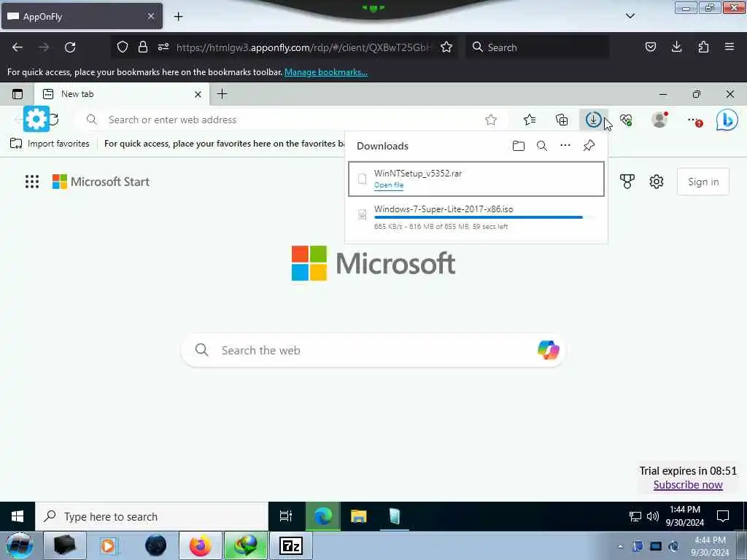
Task: Pin the Downloads panel
Action: pos(589,145)
